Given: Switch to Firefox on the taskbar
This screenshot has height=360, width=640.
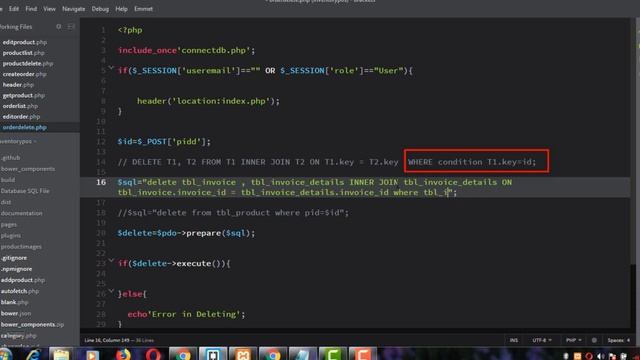Looking at the screenshot, I should (x=123, y=354).
